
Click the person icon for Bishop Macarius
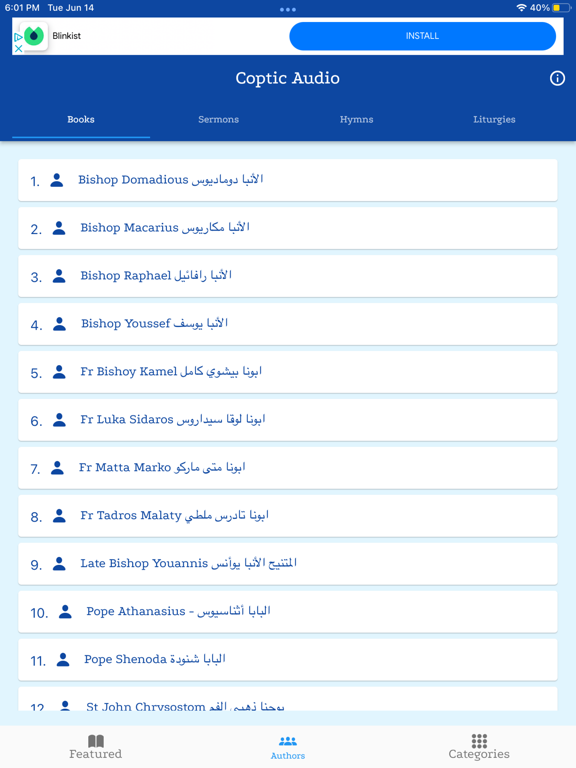[59, 228]
